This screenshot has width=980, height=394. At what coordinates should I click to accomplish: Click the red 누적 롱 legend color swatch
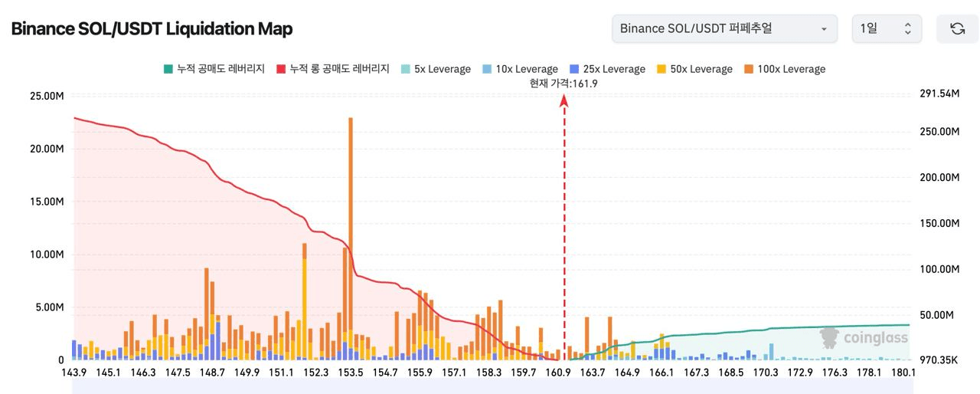click(x=281, y=69)
